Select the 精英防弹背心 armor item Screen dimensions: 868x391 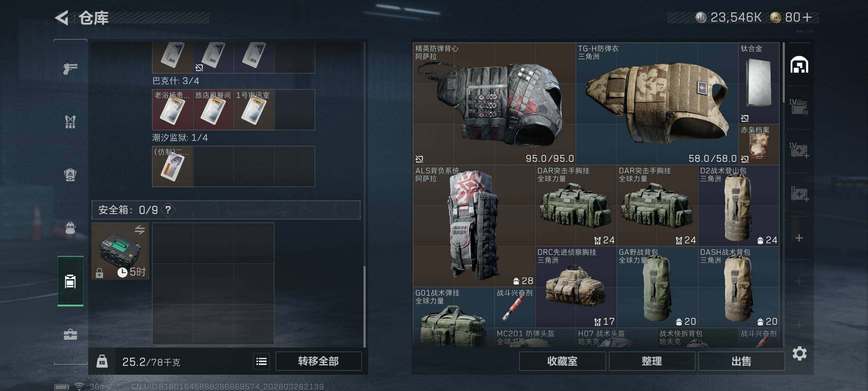[494, 104]
